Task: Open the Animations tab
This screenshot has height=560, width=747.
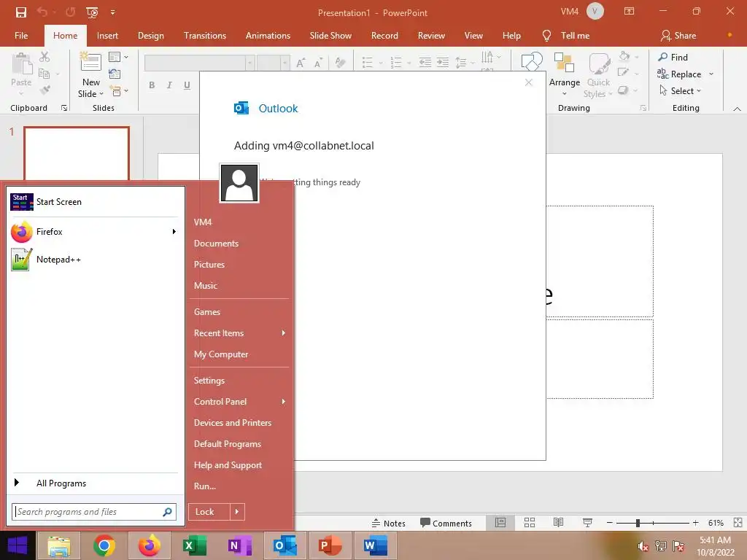Action: [268, 36]
